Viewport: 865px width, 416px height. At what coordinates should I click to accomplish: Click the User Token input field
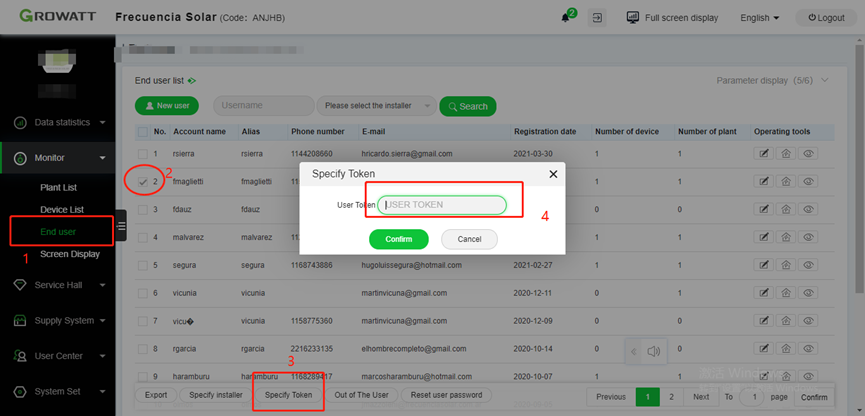(442, 205)
